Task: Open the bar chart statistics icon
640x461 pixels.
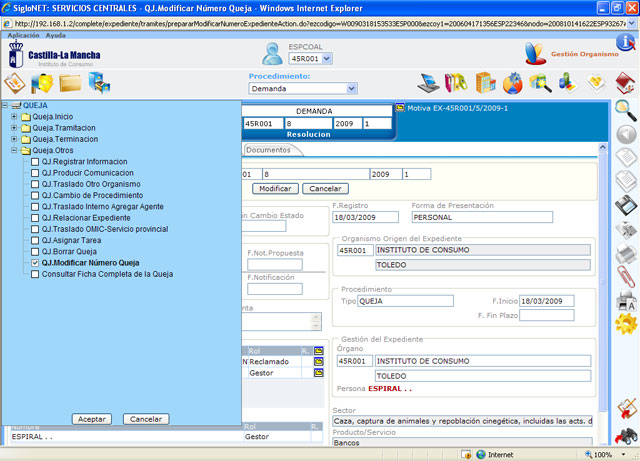Action: pos(568,83)
